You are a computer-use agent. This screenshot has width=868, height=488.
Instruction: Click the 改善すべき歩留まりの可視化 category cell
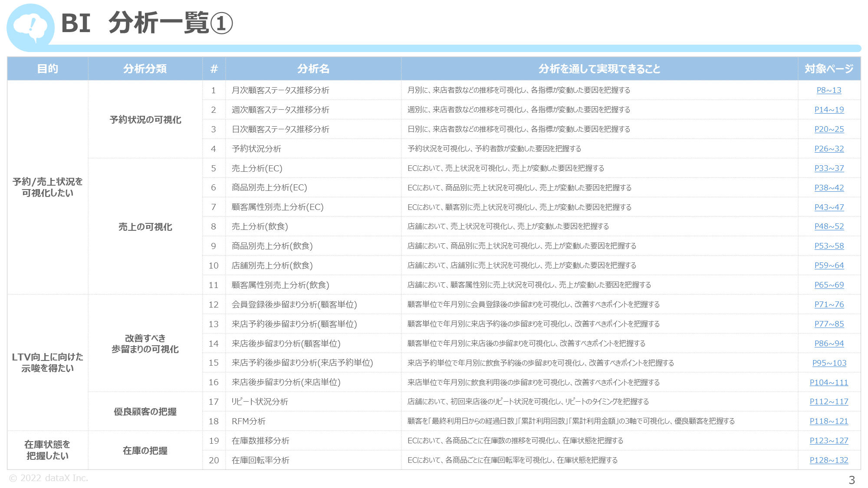coord(145,344)
